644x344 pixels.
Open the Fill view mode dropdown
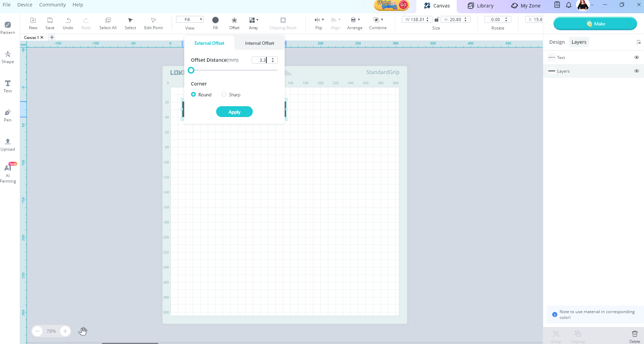click(x=190, y=19)
